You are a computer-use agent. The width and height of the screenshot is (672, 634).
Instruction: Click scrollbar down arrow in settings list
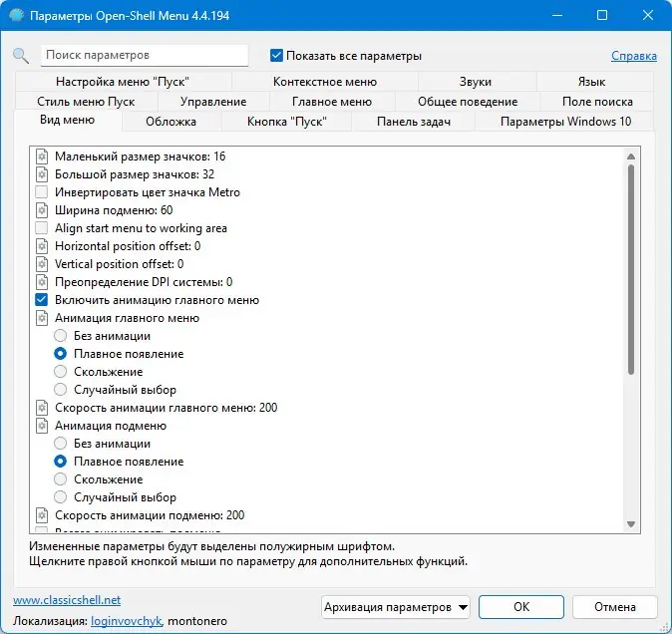click(631, 524)
